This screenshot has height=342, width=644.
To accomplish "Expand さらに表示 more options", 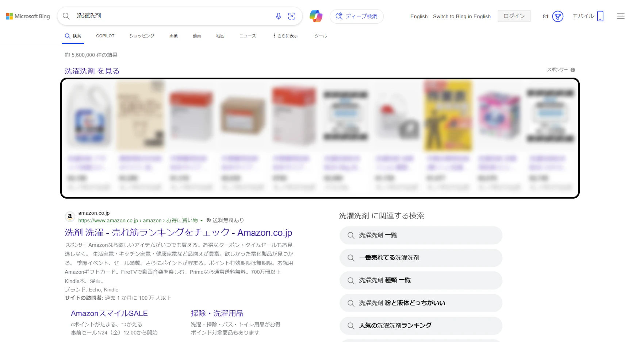I will tap(285, 36).
